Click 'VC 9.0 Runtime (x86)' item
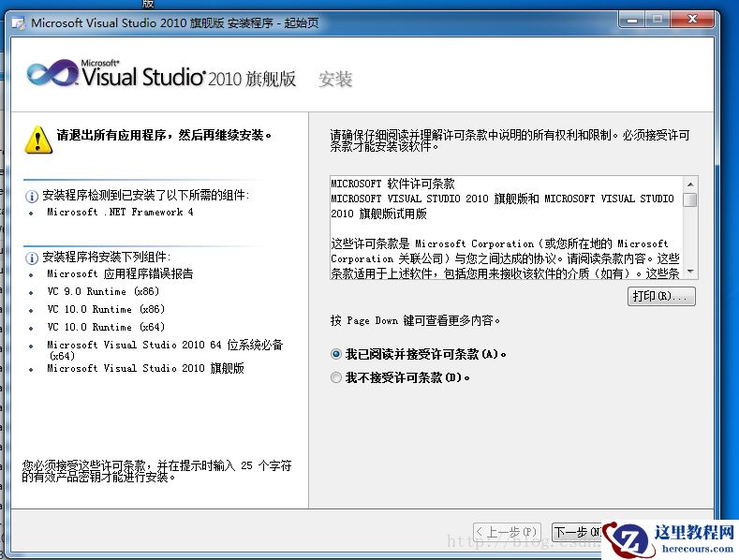The width and height of the screenshot is (739, 560). pyautogui.click(x=103, y=292)
